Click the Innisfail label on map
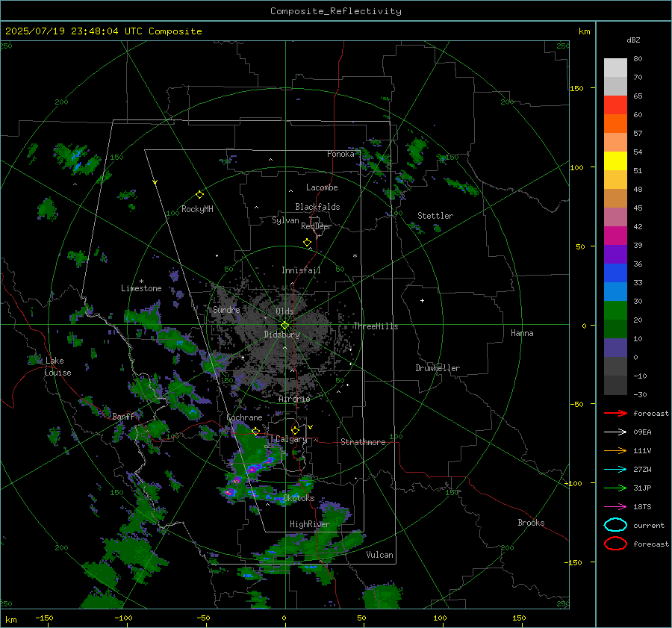 301,270
